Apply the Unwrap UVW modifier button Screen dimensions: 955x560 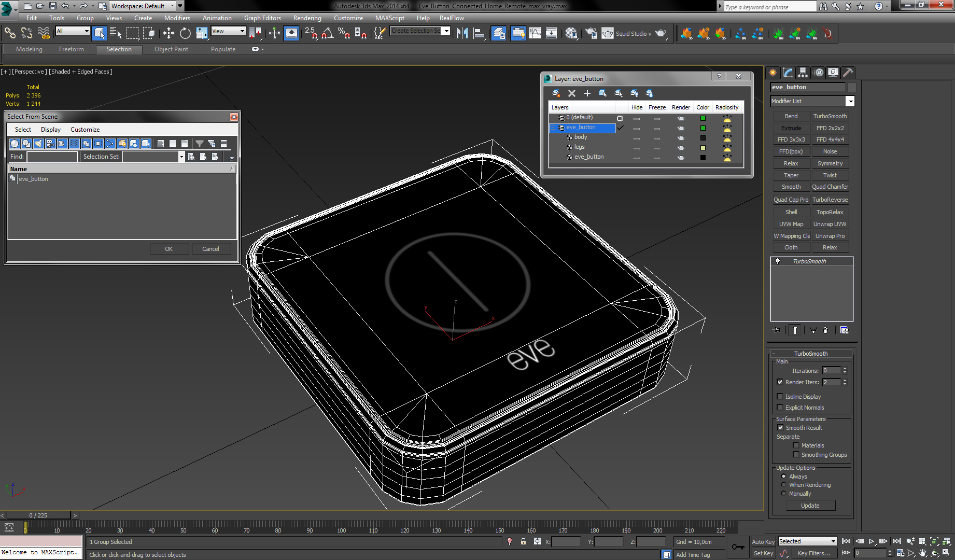(x=830, y=224)
